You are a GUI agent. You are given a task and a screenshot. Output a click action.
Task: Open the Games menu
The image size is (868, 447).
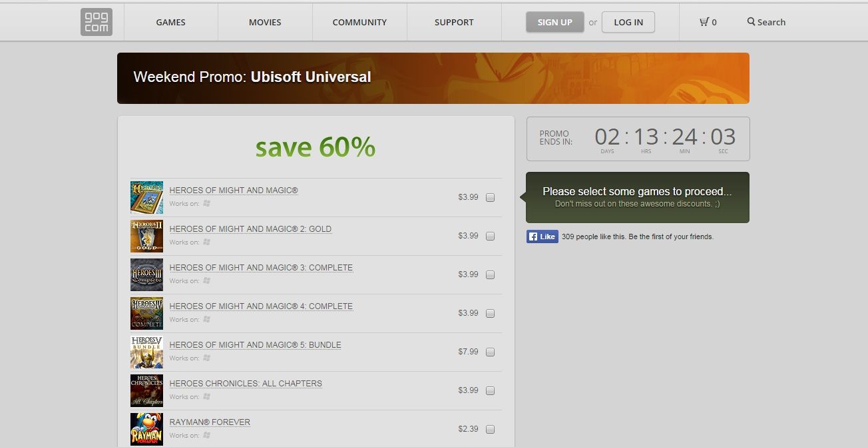tap(170, 22)
